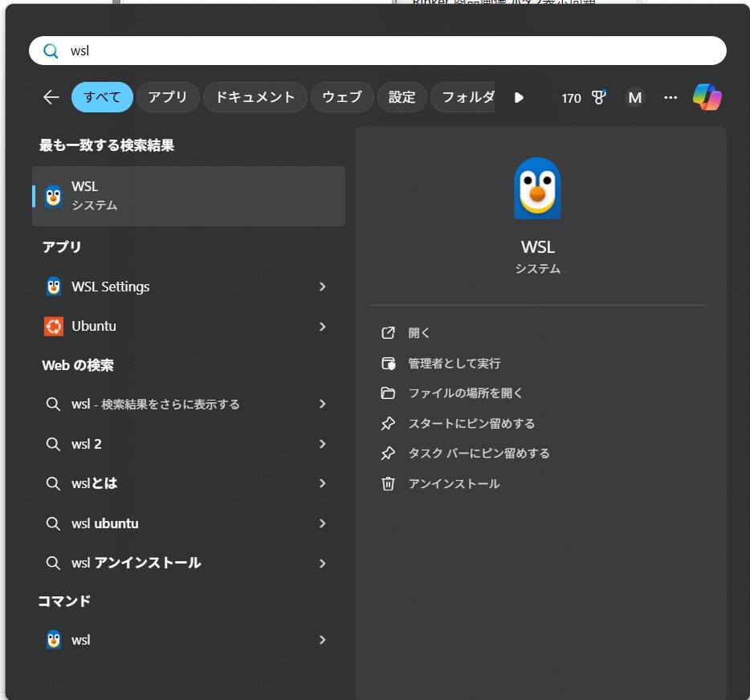Click the magnifier icon beside '検索結果をさらに表示する'
This screenshot has width=750, height=700.
[x=53, y=404]
